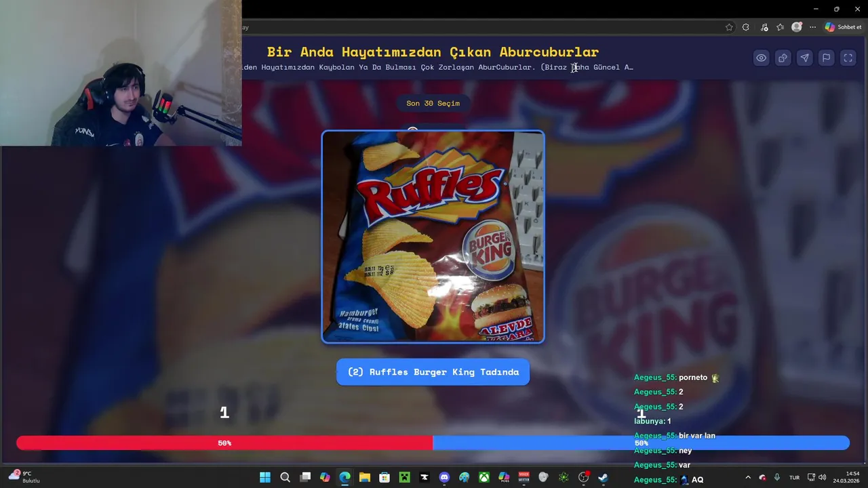Switch to Microsoft Edge in taskbar
868x488 pixels.
point(344,477)
